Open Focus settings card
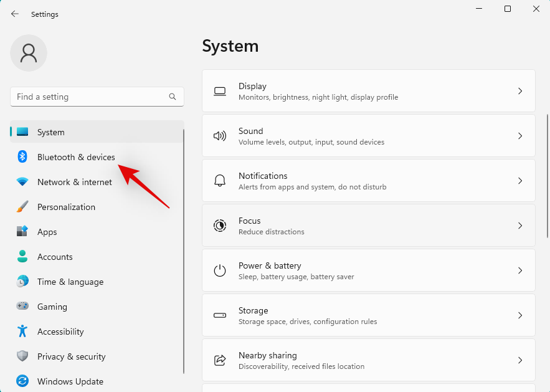The width and height of the screenshot is (550, 392). (x=369, y=226)
